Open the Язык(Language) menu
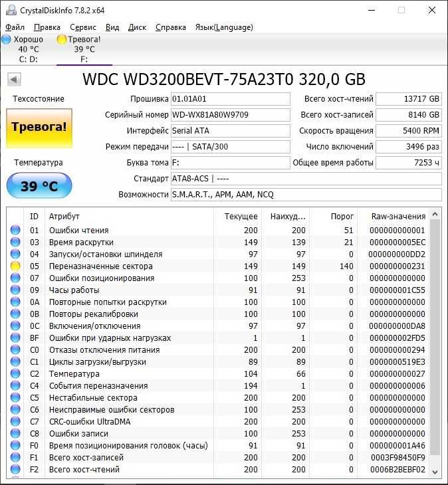The height and width of the screenshot is (485, 448). [224, 27]
